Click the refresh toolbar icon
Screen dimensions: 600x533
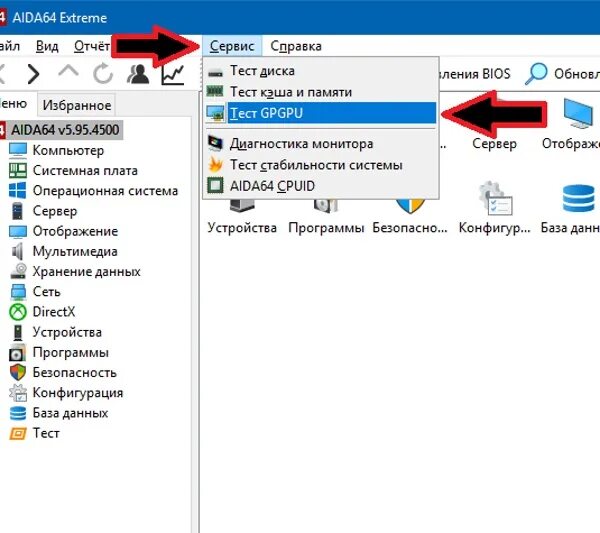103,73
